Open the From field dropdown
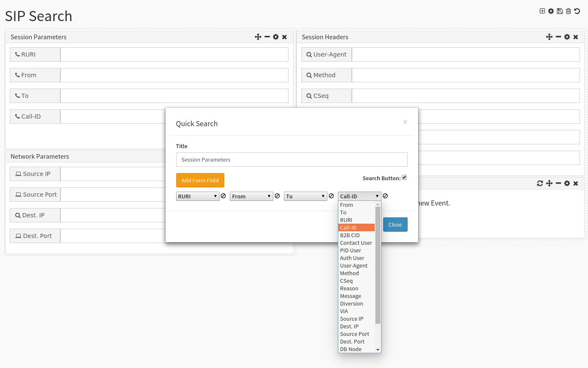 pyautogui.click(x=251, y=196)
